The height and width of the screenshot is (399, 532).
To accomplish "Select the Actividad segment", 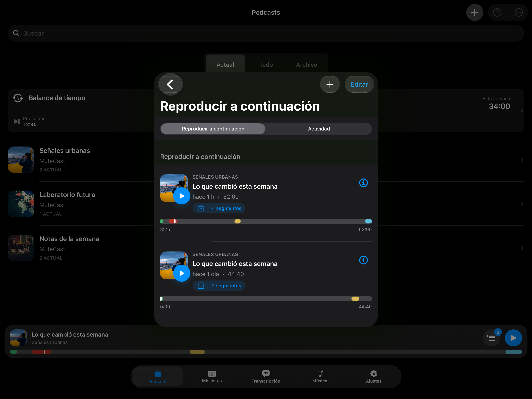I will pos(319,129).
